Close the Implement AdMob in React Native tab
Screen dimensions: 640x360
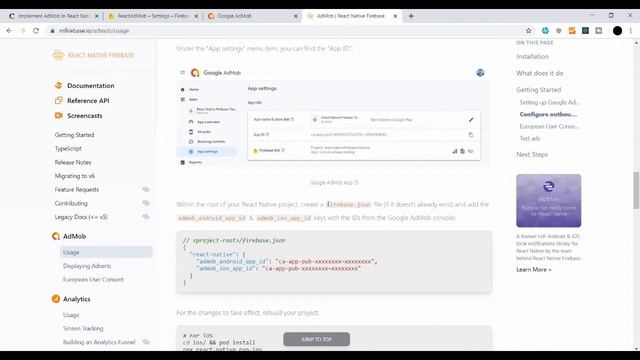click(x=96, y=16)
